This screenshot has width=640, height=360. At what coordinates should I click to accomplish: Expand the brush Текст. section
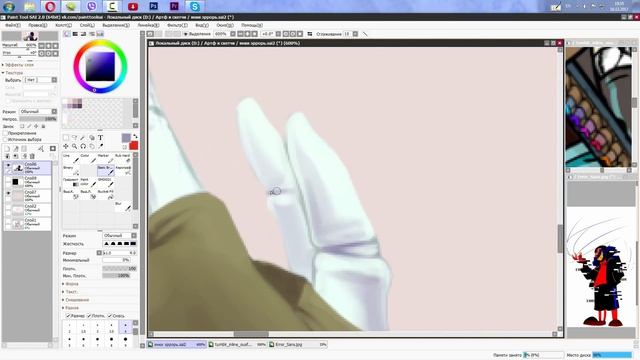70,292
